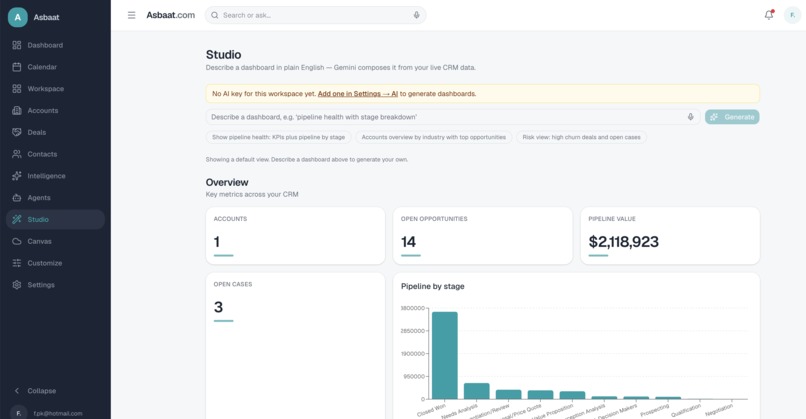Image resolution: width=806 pixels, height=419 pixels.
Task: Pick 'Accounts overview by industry' suggestion chip
Action: (x=433, y=137)
